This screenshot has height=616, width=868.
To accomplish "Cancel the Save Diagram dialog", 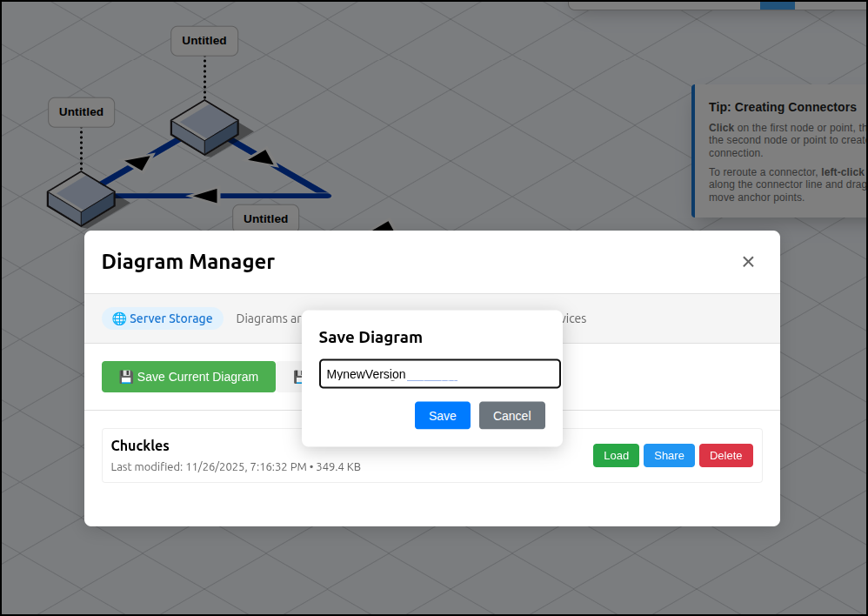I will [x=511, y=416].
